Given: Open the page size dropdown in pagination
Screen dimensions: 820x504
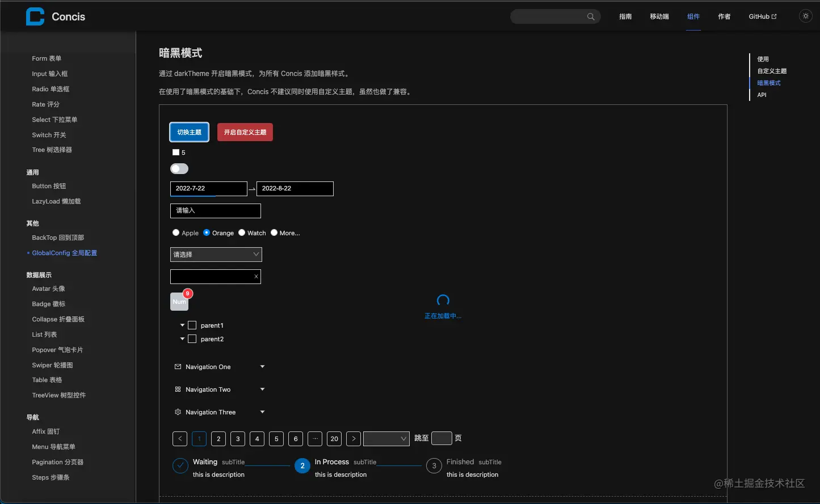Looking at the screenshot, I should (386, 439).
